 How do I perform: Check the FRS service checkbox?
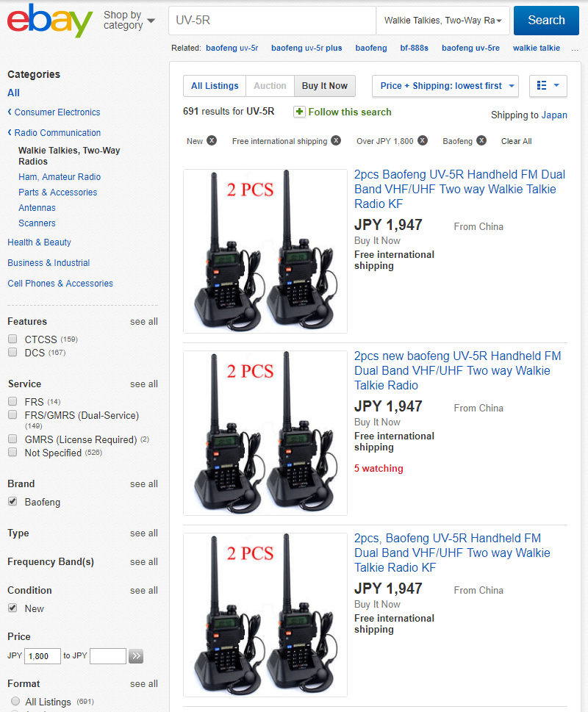pyautogui.click(x=12, y=401)
